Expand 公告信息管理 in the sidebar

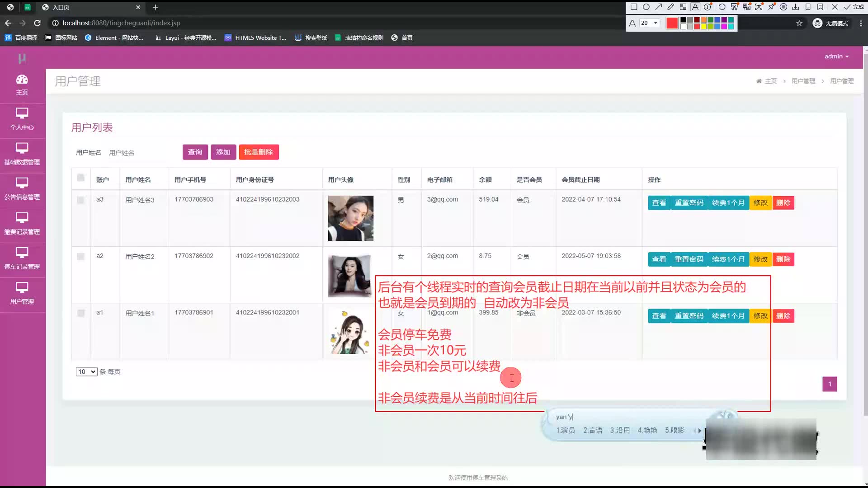pyautogui.click(x=22, y=189)
